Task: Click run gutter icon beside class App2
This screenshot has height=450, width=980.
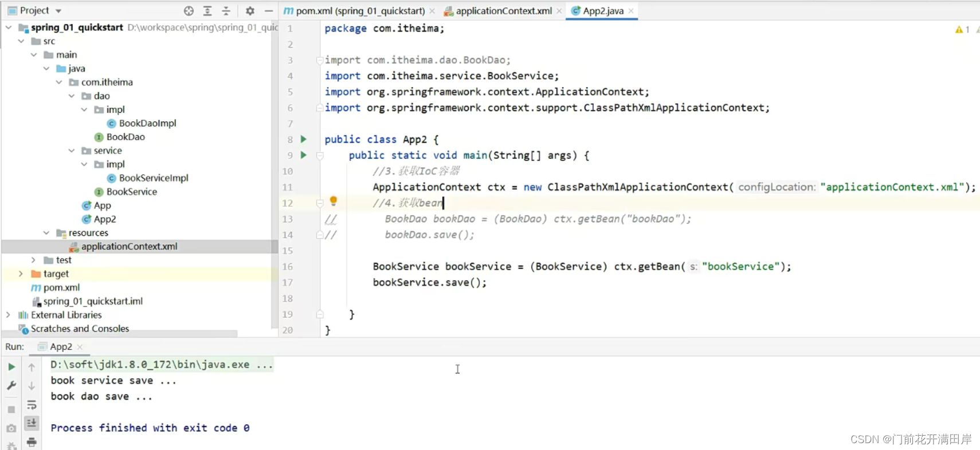Action: pyautogui.click(x=304, y=139)
